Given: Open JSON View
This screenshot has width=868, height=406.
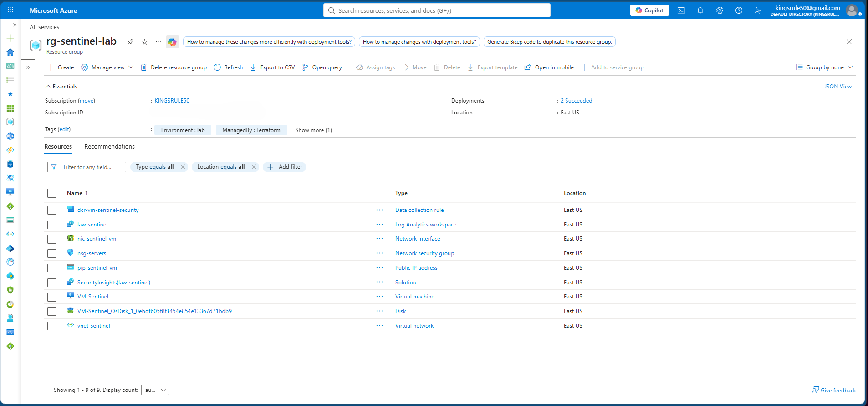Looking at the screenshot, I should (x=838, y=87).
